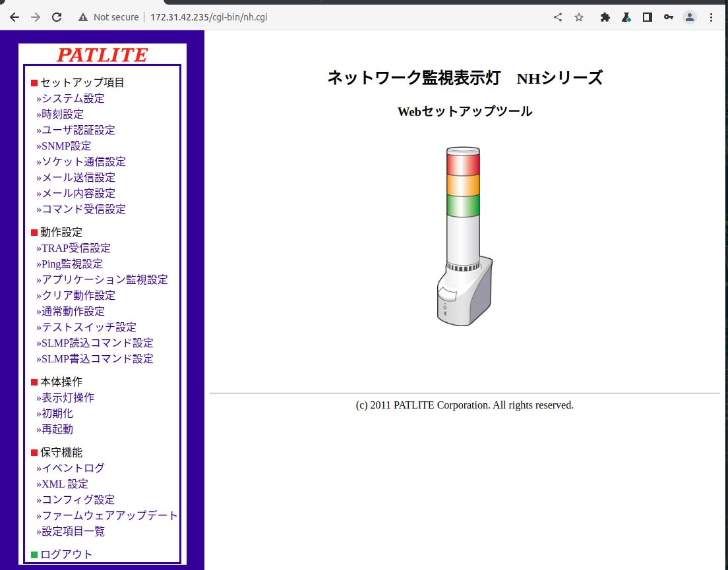Click the password key icon
Screen dimensions: 728x570
(x=668, y=17)
